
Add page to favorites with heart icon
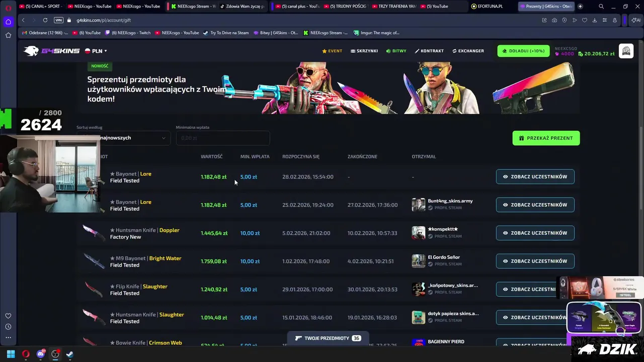click(x=585, y=20)
